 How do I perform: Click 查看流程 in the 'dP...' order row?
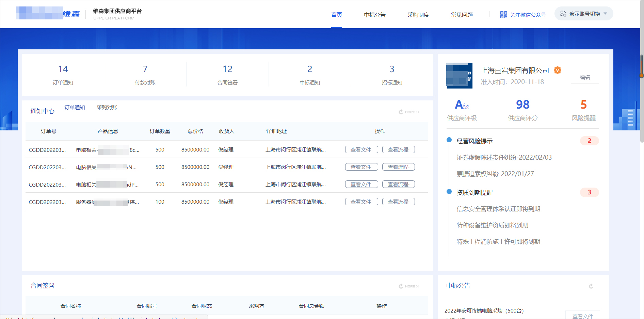click(x=399, y=184)
